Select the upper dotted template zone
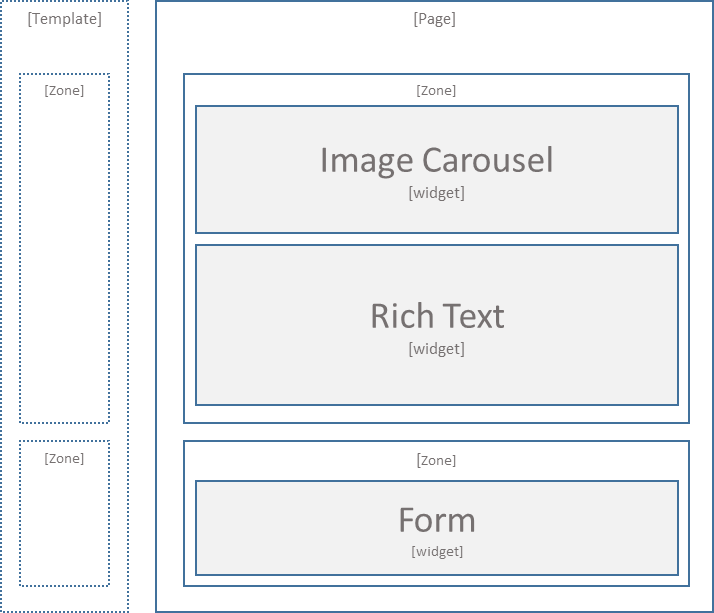 coord(64,248)
